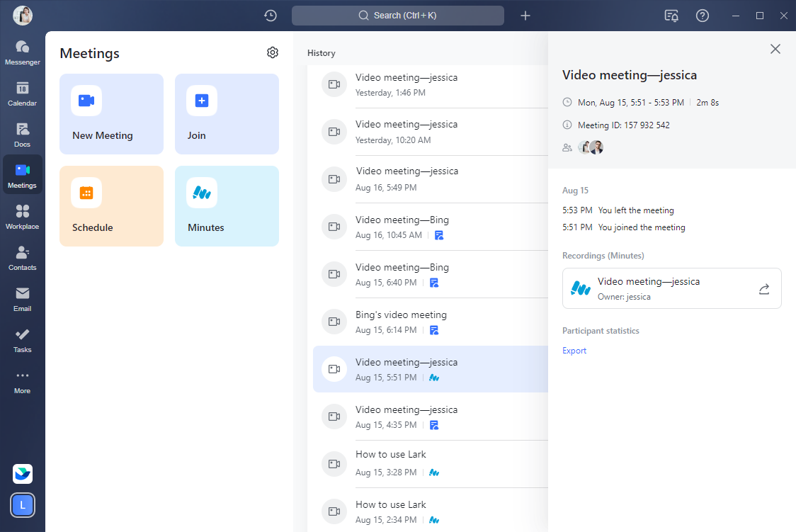Click the user profile avatar at top left

pyautogui.click(x=23, y=16)
